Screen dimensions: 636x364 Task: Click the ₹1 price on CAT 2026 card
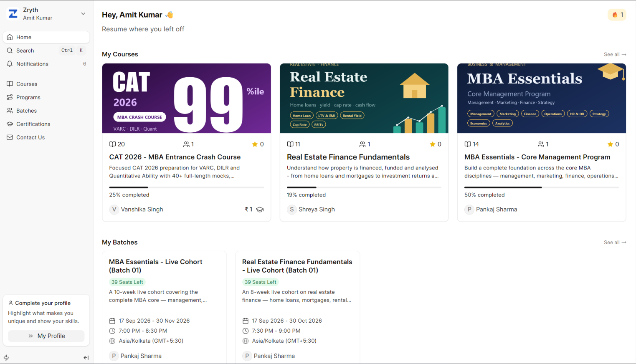[x=248, y=210]
